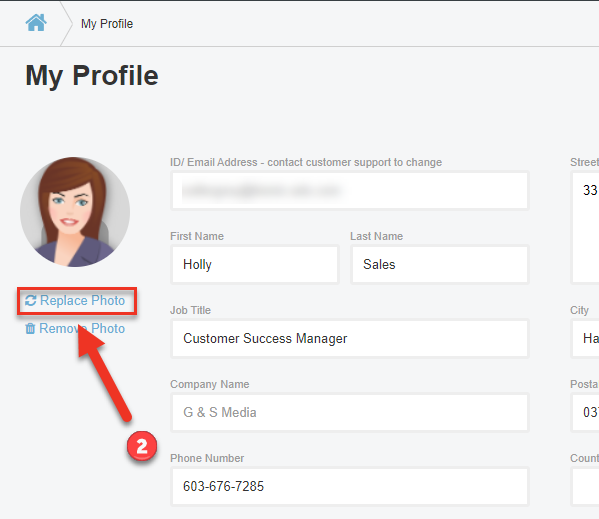Click the Last Name field containing Sales
The image size is (599, 519).
[x=440, y=264]
